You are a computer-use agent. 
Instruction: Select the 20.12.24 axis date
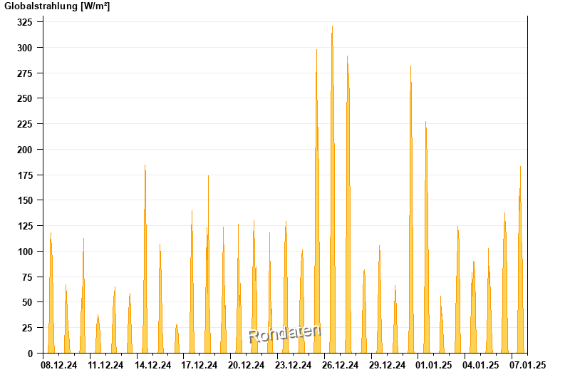[x=246, y=365]
